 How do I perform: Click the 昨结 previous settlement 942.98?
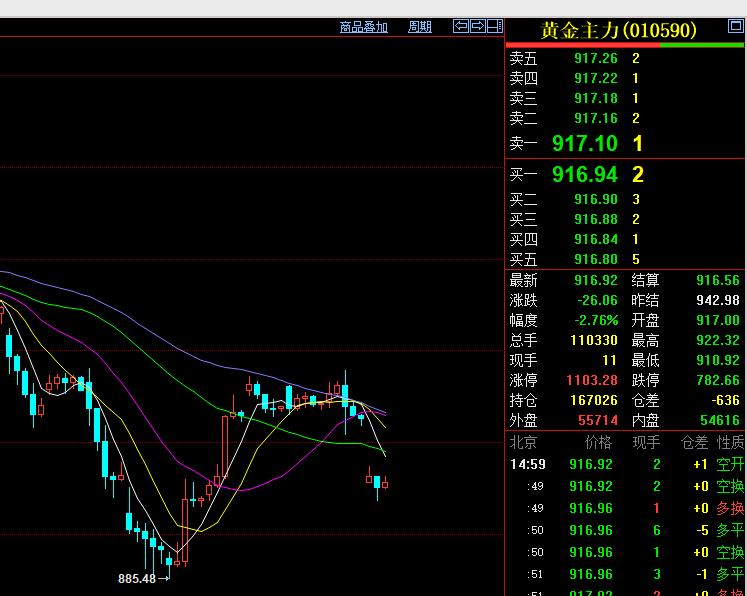(718, 300)
